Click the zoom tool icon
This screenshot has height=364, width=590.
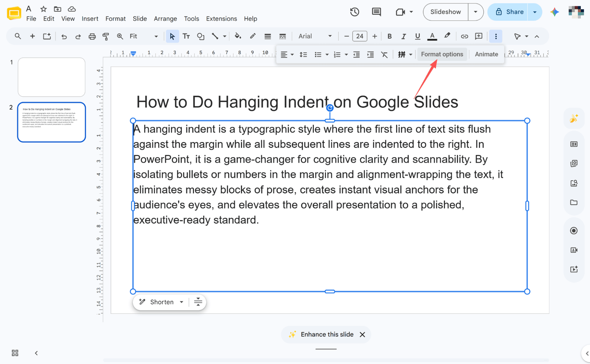120,36
